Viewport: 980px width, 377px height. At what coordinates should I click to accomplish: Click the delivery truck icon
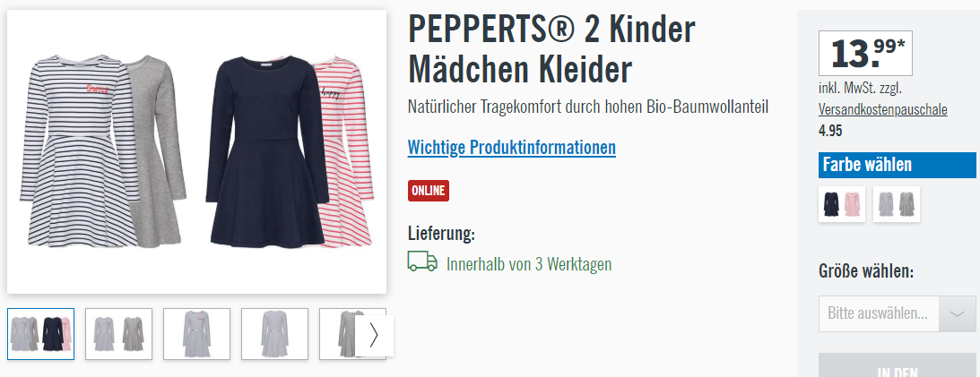coord(422,261)
